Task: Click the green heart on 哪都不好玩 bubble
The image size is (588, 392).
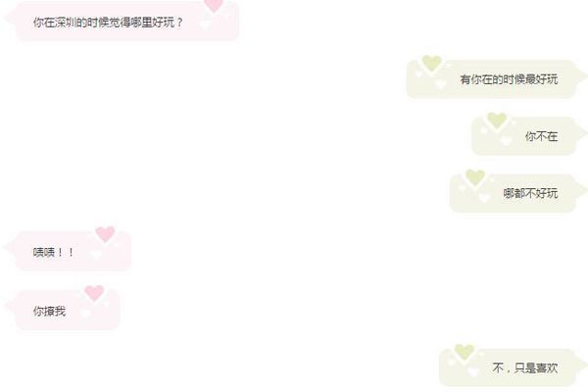Action: coord(475,177)
